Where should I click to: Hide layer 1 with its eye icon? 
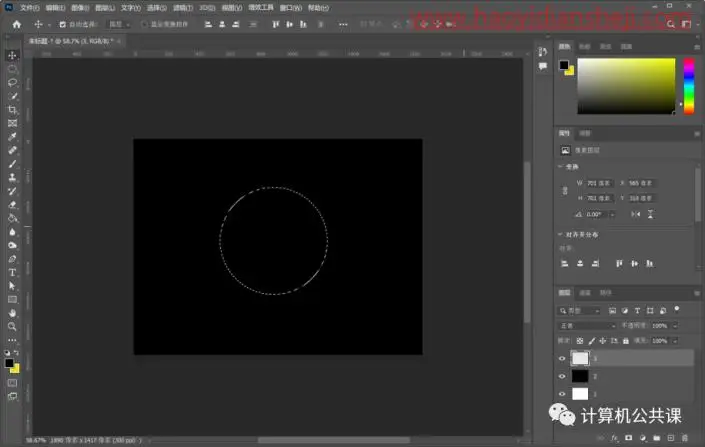click(562, 394)
